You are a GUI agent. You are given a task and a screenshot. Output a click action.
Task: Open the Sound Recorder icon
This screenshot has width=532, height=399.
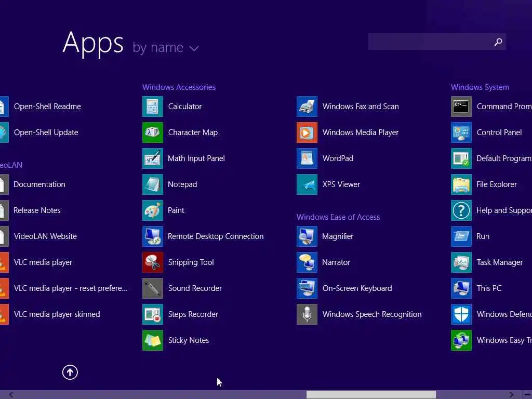pos(153,288)
